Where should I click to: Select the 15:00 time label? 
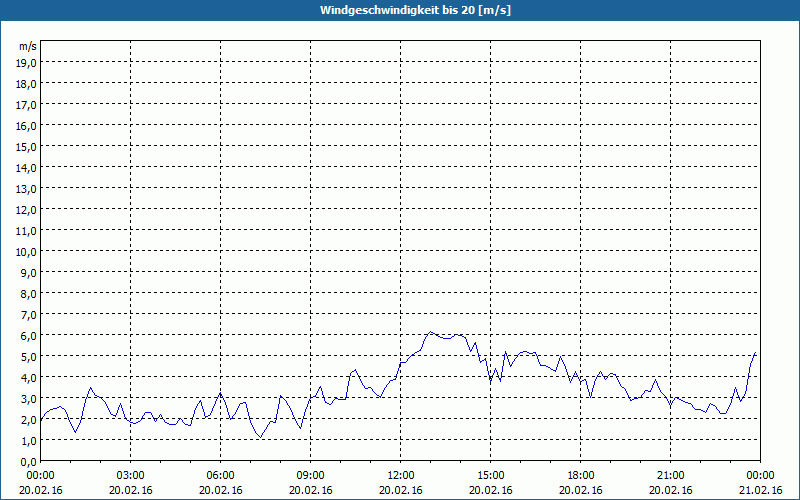[x=491, y=476]
